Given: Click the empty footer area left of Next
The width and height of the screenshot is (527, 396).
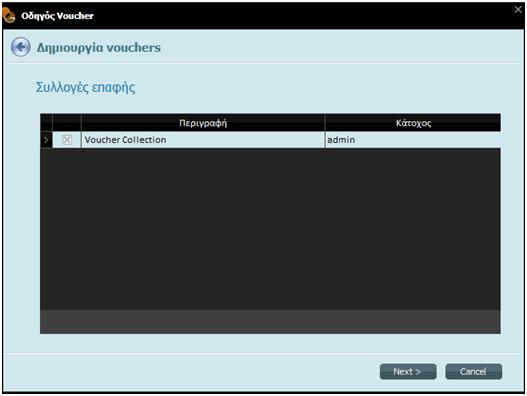Looking at the screenshot, I should click(192, 371).
